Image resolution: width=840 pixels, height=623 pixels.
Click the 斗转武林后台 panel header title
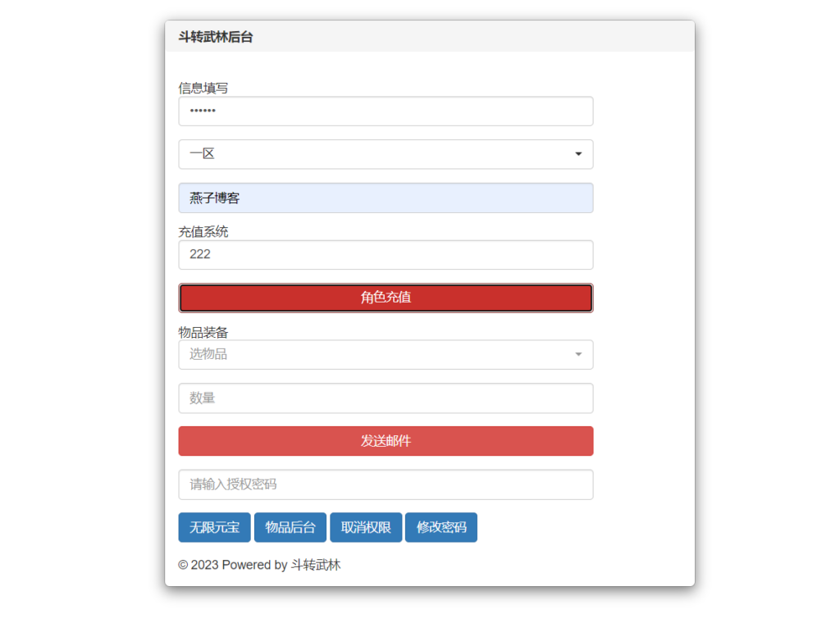point(216,37)
